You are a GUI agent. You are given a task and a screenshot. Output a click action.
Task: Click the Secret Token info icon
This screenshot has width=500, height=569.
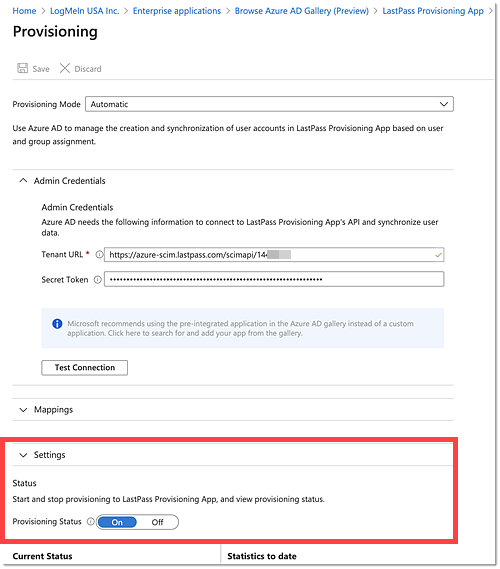coord(97,280)
